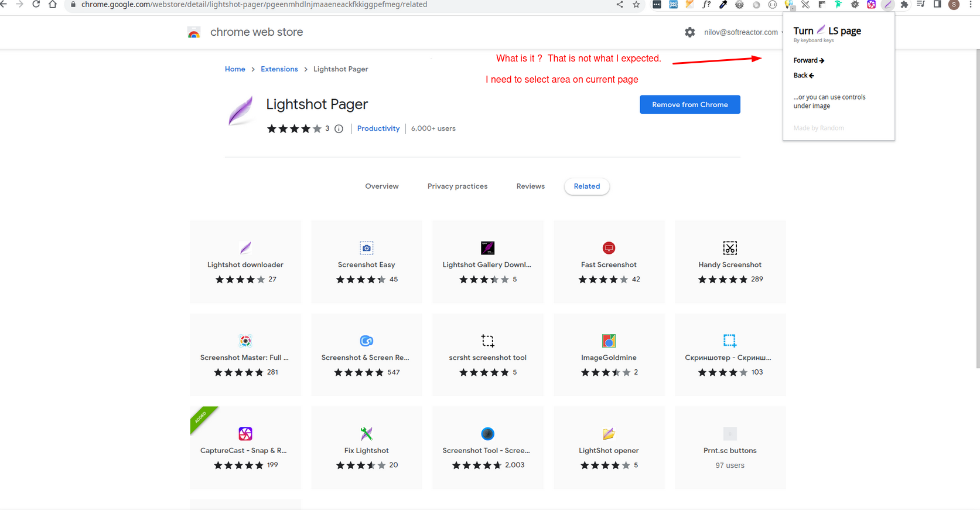980x510 pixels.
Task: Click the browser reload button
Action: point(36,4)
